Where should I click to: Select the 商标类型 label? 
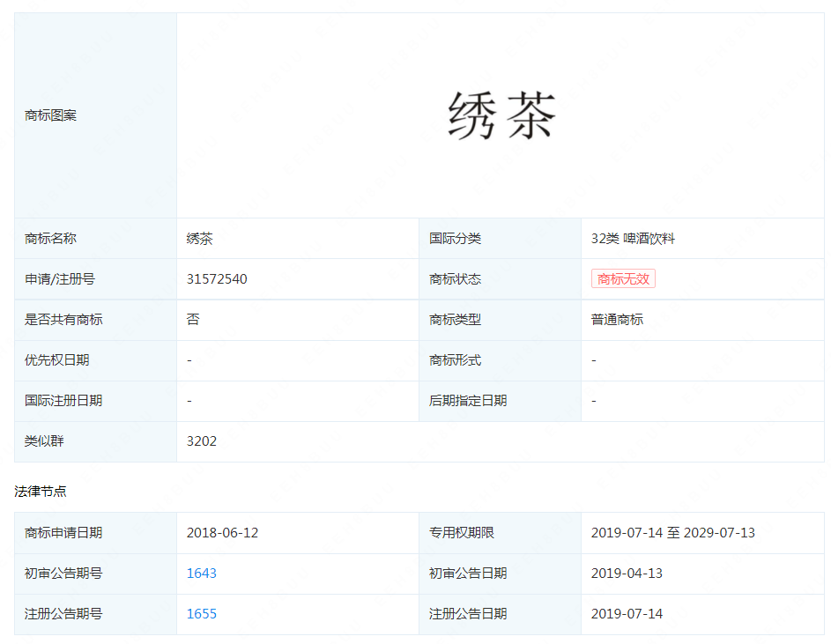point(455,320)
